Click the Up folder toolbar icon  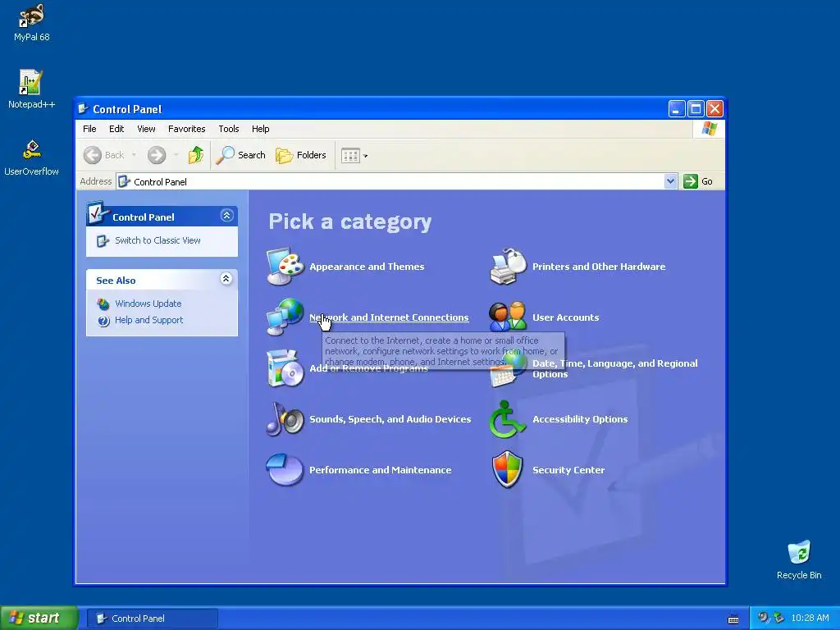[195, 155]
